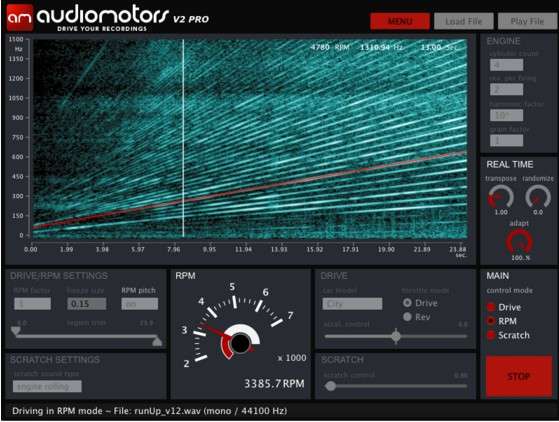Click the region time right triangle handle

[157, 341]
